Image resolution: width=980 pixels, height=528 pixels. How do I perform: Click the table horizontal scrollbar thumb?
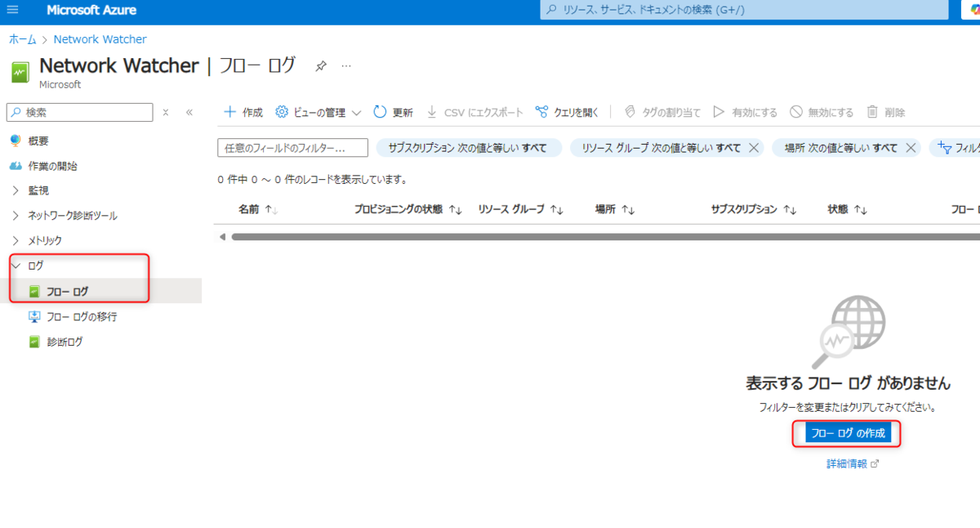pyautogui.click(x=605, y=236)
